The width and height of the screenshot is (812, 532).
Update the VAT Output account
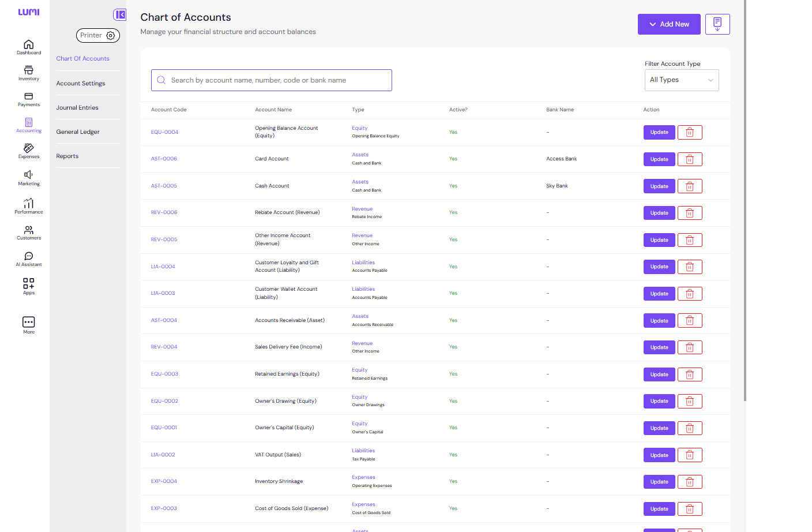(x=659, y=455)
